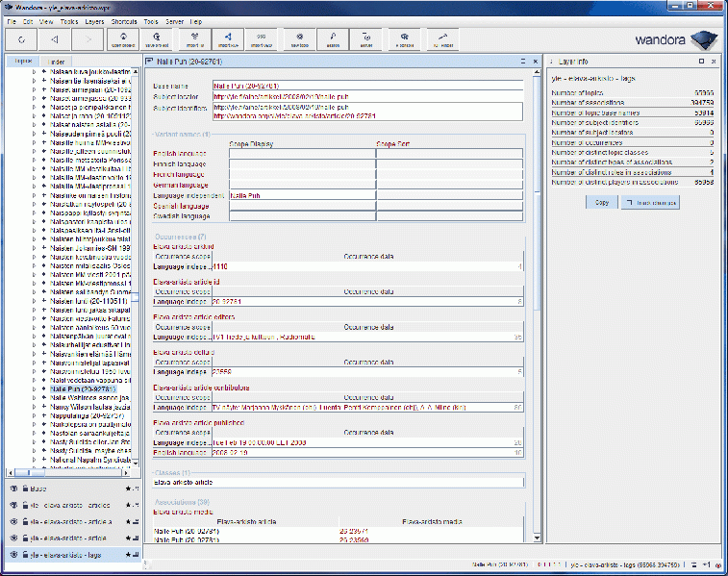Toggle the lock on yle-elava-arkisto-tags layer

(23, 555)
